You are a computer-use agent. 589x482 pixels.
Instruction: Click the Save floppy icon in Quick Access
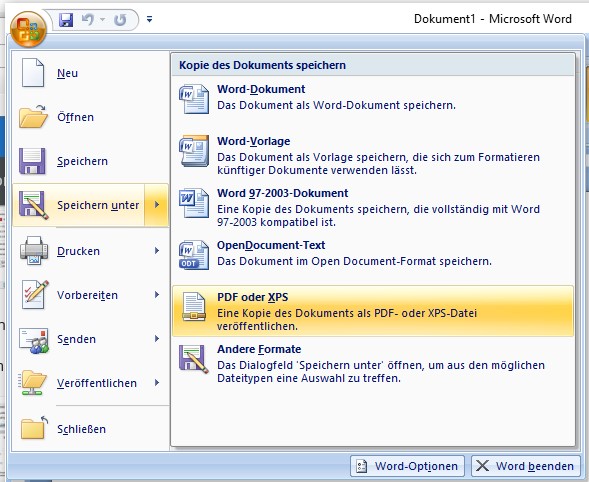point(66,20)
